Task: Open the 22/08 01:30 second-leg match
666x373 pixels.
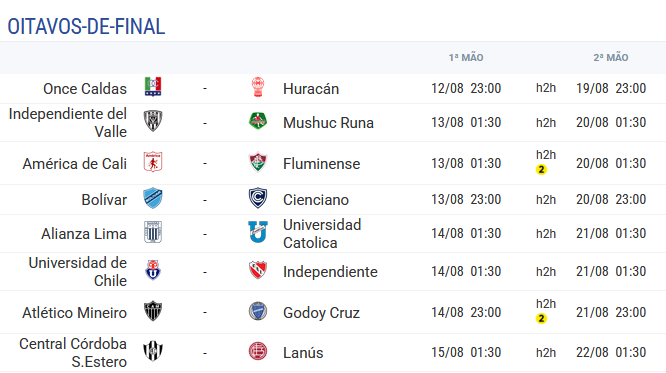Action: [611, 352]
